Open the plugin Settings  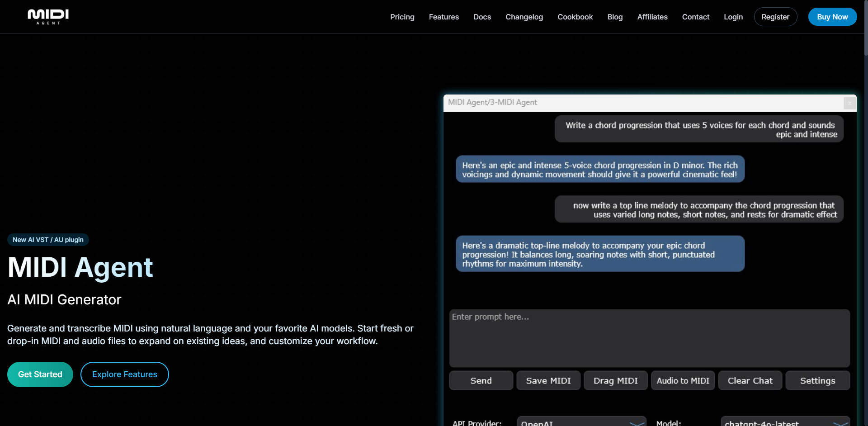click(817, 380)
